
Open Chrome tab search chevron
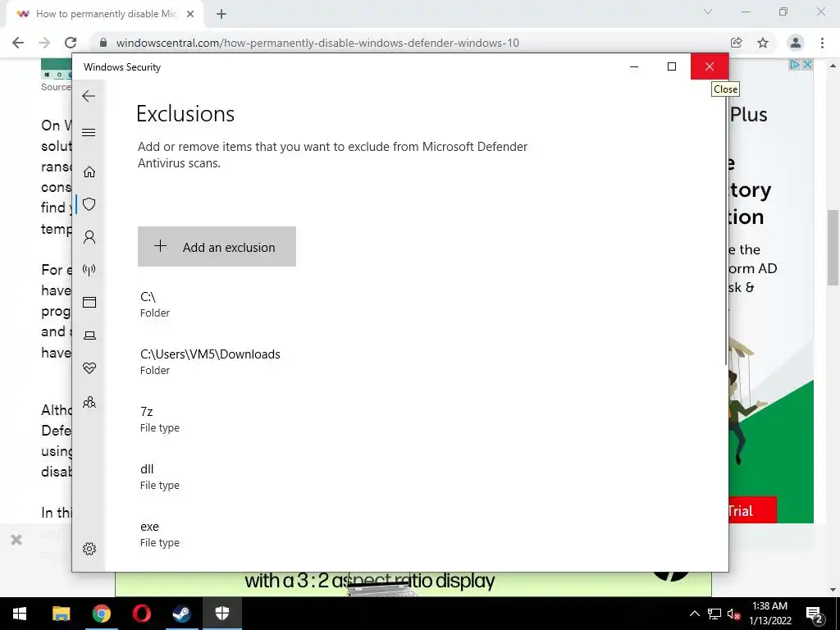point(708,11)
